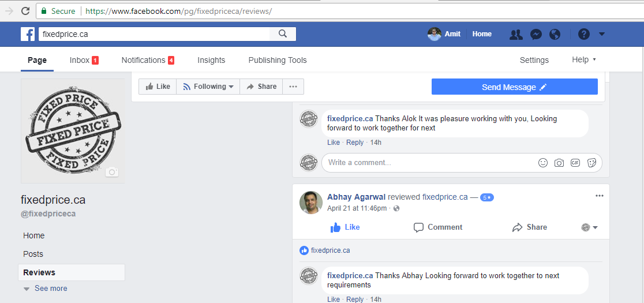Insert an emoji in the comment box
The image size is (644, 303).
pos(542,163)
